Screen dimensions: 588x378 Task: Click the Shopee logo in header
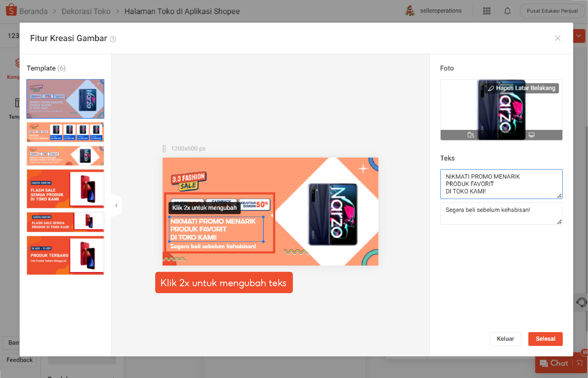(11, 10)
